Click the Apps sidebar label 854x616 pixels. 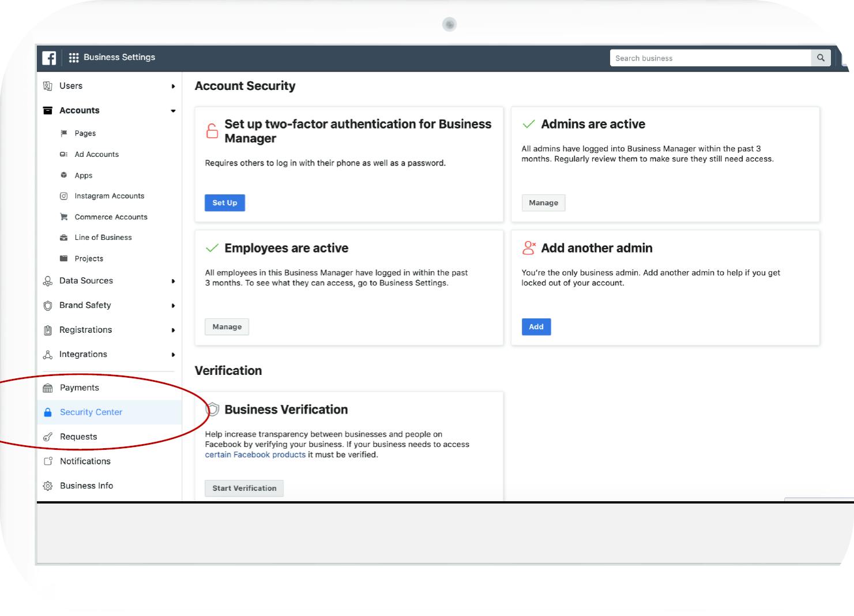click(x=84, y=175)
